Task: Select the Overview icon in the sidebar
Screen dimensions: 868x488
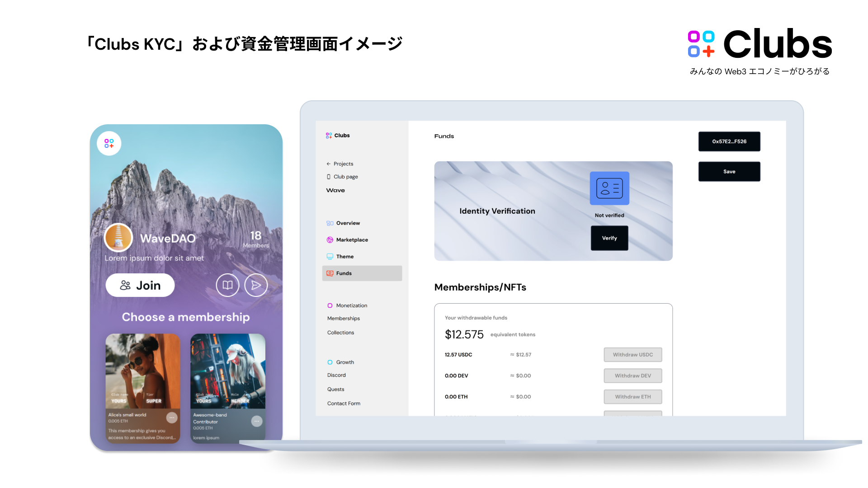Action: click(330, 223)
